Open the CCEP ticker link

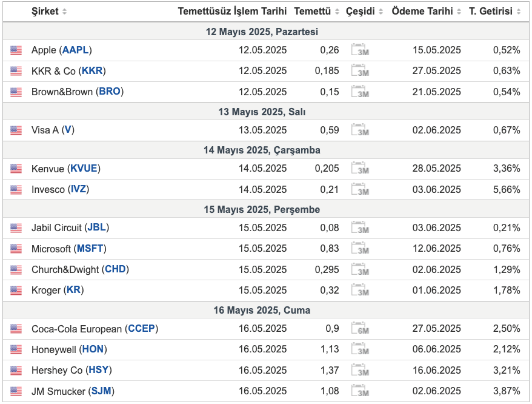(141, 329)
